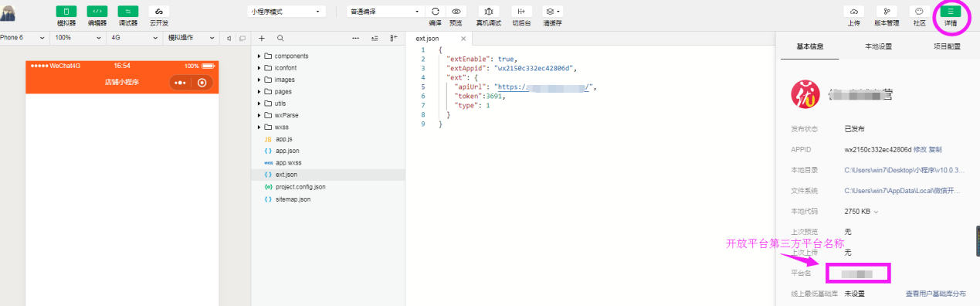This screenshot has width=980, height=306.
Task: Open 云开发 cloud development
Action: (159, 12)
